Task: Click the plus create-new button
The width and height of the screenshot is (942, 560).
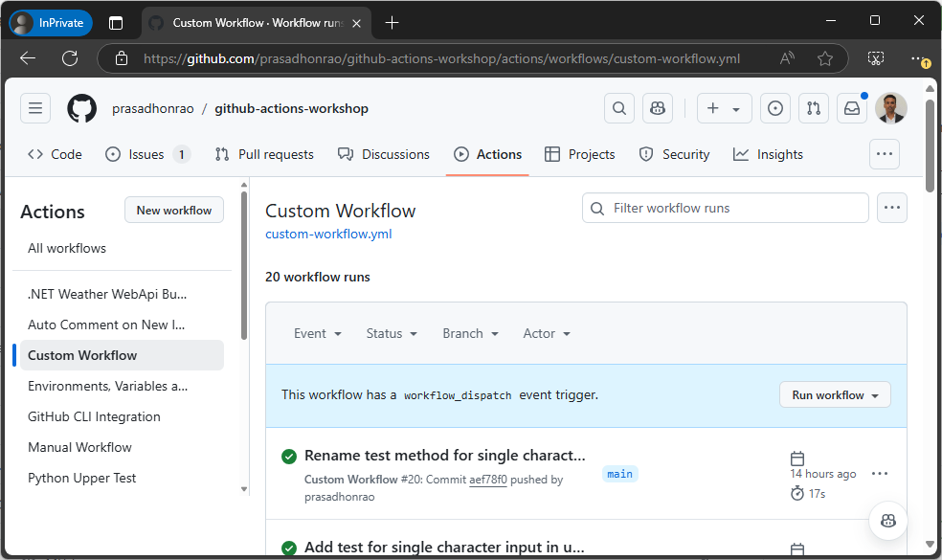Action: (x=713, y=108)
